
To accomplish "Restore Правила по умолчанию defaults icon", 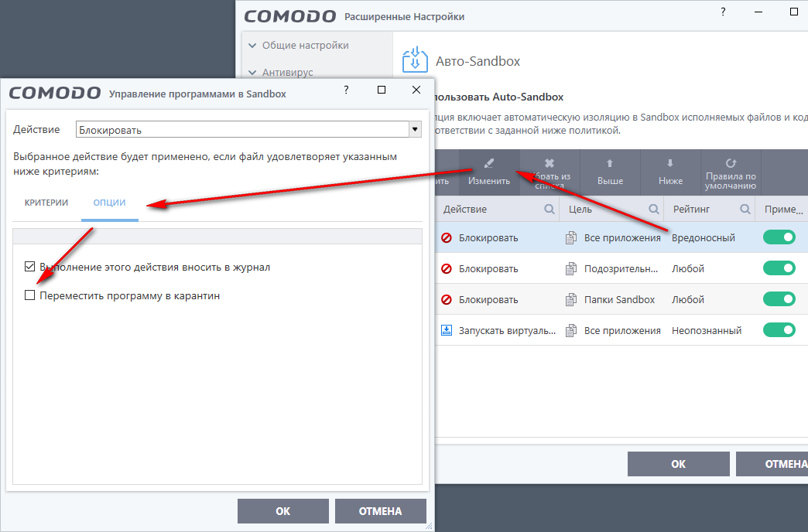I will [731, 163].
